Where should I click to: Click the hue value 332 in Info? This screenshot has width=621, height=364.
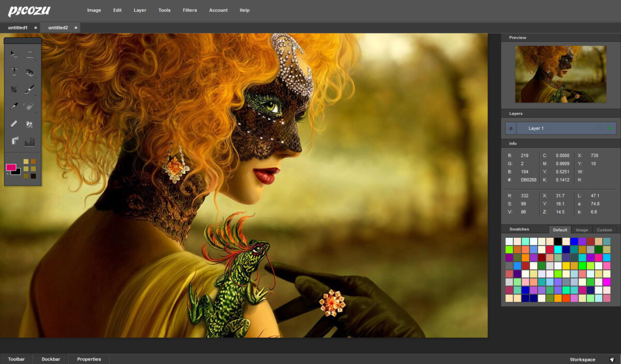click(x=524, y=195)
